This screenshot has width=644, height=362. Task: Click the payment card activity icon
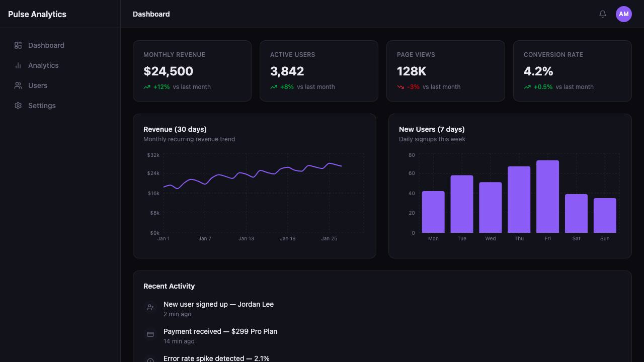[x=150, y=334]
